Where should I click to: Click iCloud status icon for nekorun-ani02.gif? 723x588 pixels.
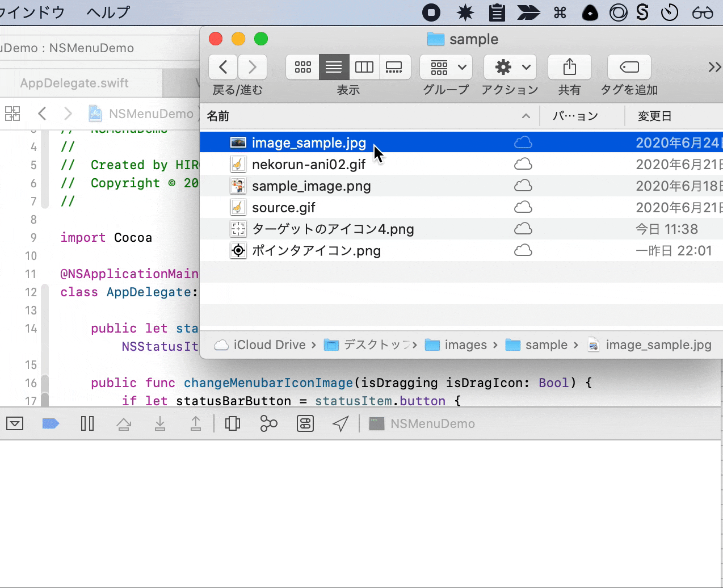[523, 164]
